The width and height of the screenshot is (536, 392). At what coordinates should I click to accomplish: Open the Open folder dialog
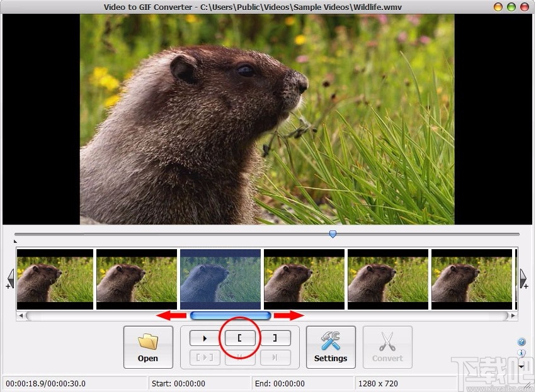click(x=147, y=347)
